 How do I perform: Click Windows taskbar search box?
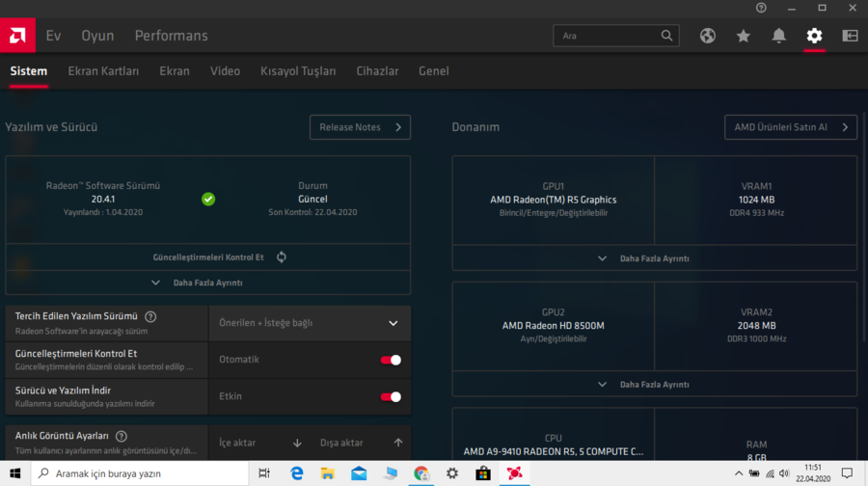coord(140,473)
